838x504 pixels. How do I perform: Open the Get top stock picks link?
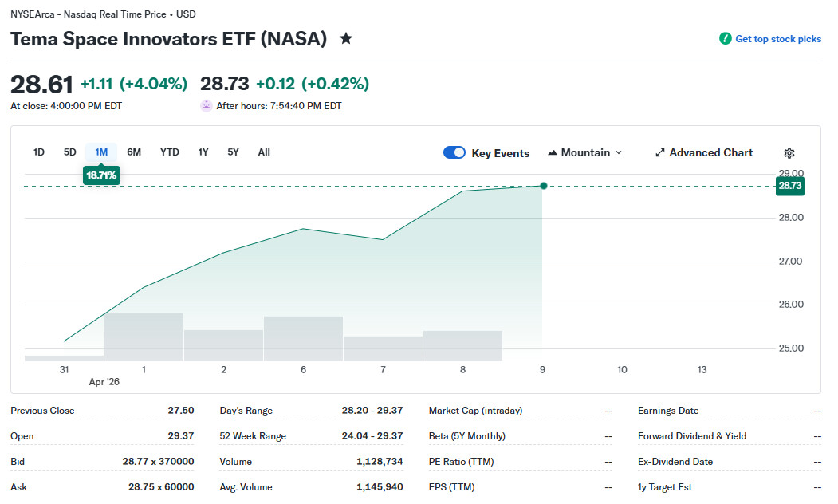(x=777, y=38)
